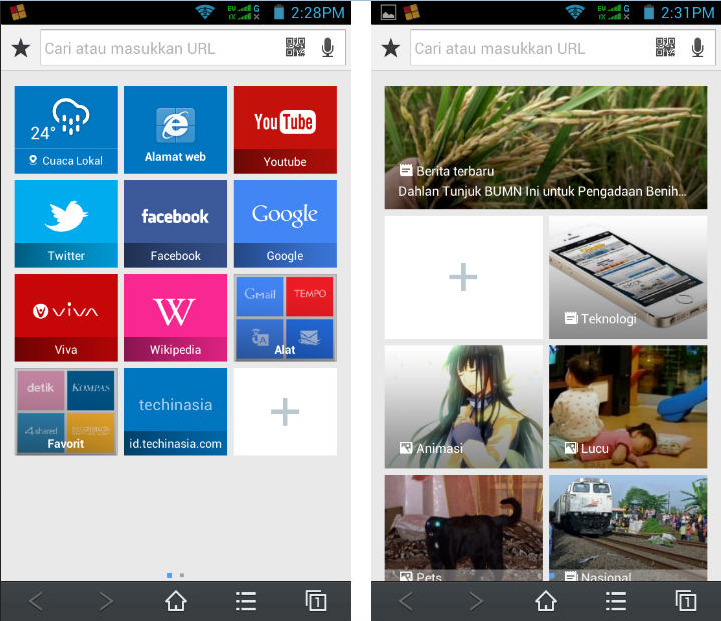Open Berita terbaru headline card

[546, 147]
